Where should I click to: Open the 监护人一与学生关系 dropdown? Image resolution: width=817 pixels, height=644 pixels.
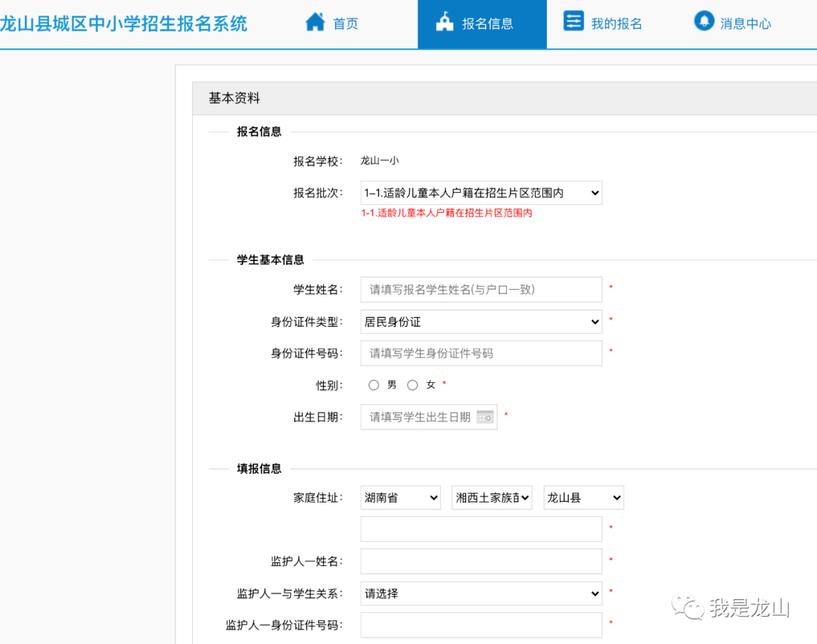[481, 593]
